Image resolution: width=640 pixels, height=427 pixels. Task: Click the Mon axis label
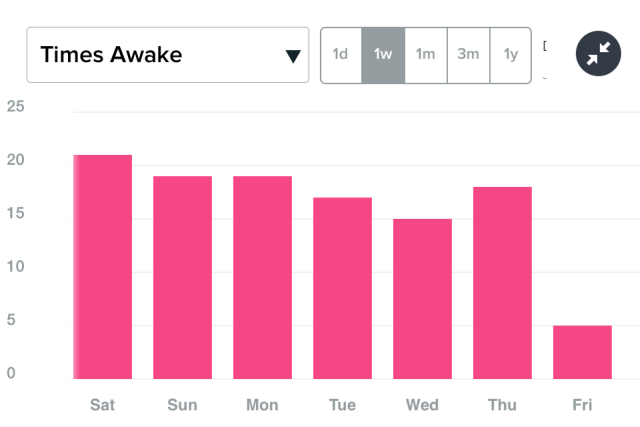pos(262,405)
